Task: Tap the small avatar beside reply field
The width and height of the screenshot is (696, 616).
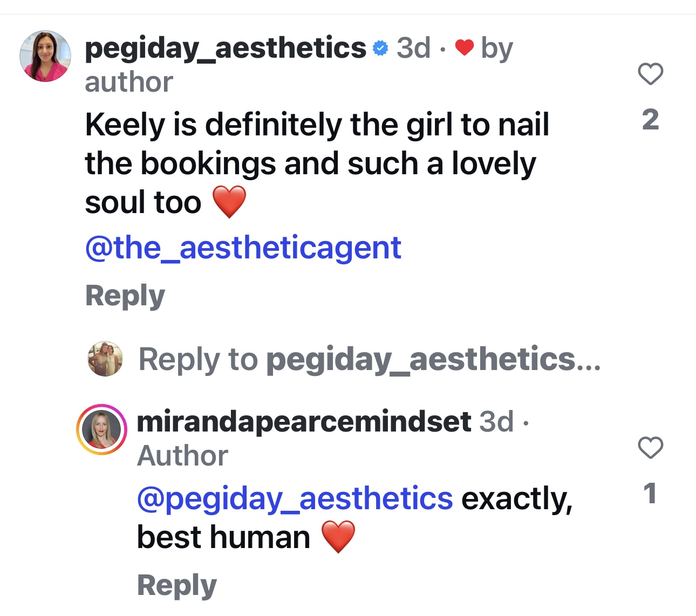Action: pos(105,359)
